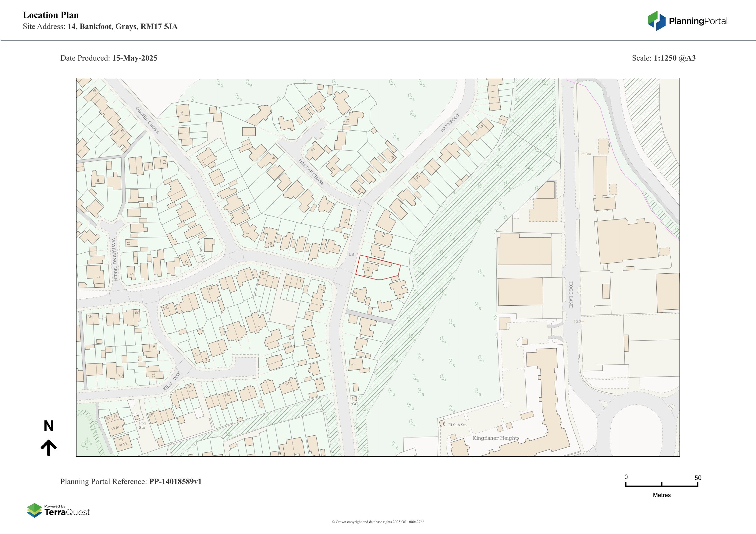The width and height of the screenshot is (756, 534).
Task: Click the Planning Portal logo icon
Action: point(657,21)
